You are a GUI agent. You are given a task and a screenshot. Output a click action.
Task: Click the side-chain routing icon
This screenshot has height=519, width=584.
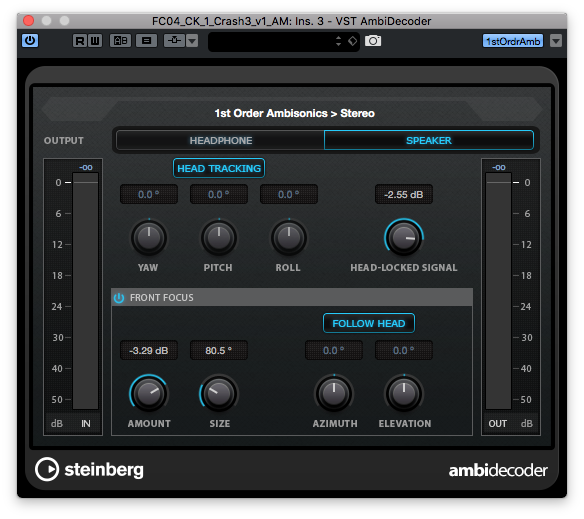pos(174,41)
